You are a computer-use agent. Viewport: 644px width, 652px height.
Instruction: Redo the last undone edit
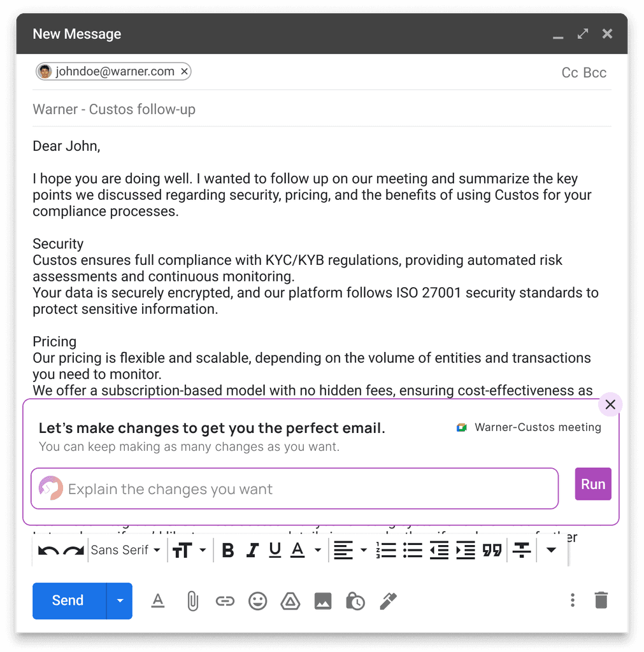[x=74, y=551]
